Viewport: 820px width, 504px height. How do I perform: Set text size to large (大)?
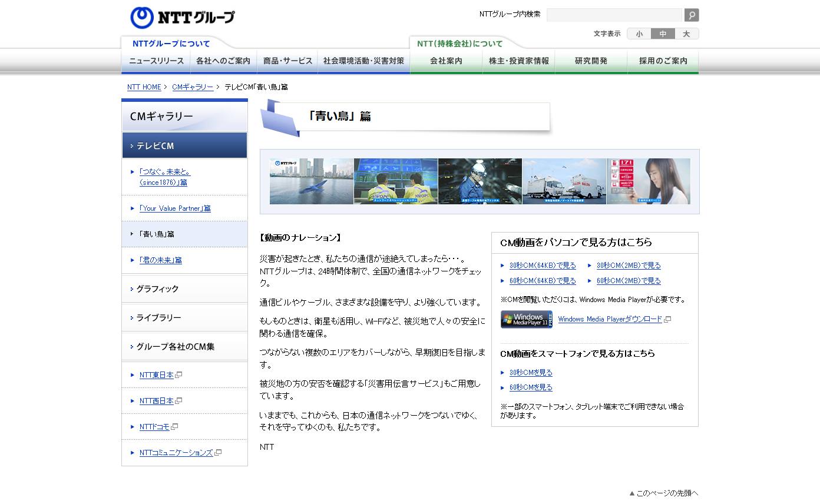[x=687, y=34]
